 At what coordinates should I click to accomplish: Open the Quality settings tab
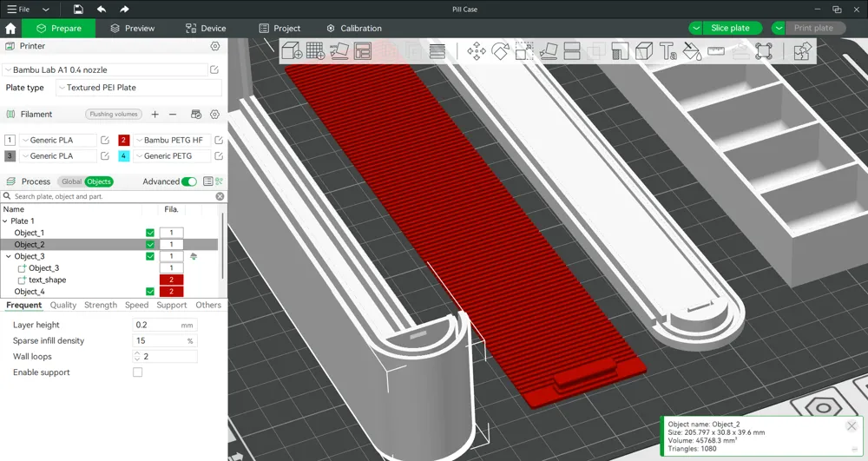63,305
